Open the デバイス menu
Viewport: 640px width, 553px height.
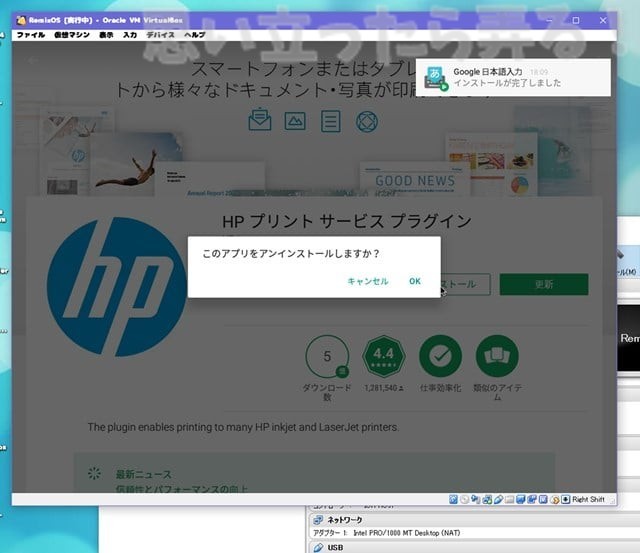(x=160, y=35)
